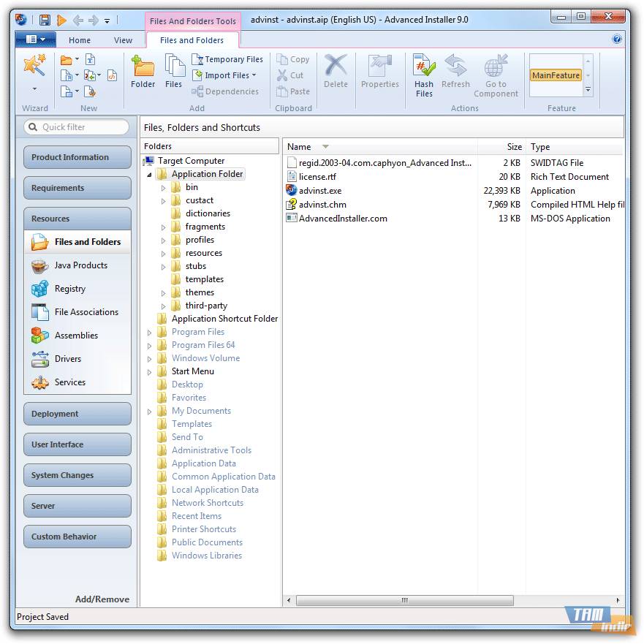Open Java Products in the sidebar
The height and width of the screenshot is (644, 644).
[x=80, y=265]
